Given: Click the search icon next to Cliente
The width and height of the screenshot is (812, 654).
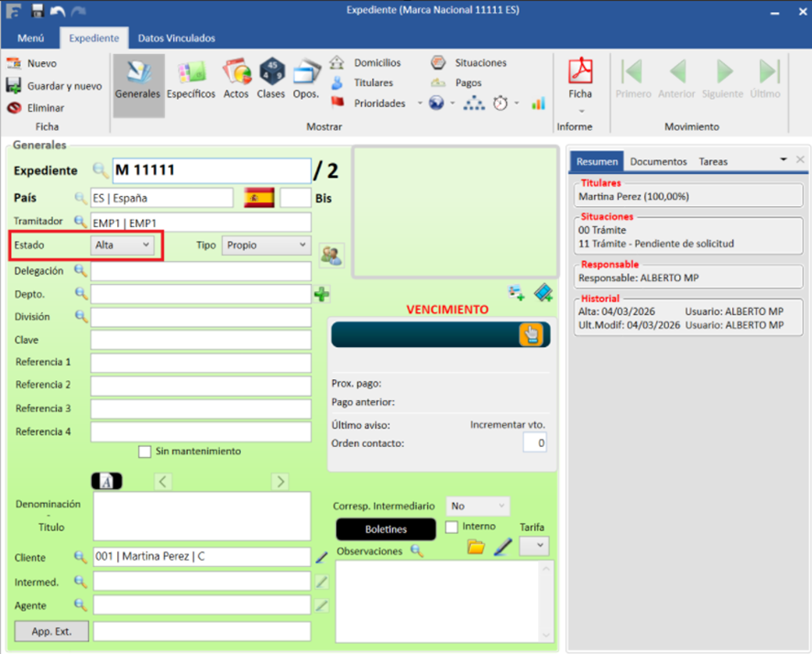Looking at the screenshot, I should [x=80, y=557].
